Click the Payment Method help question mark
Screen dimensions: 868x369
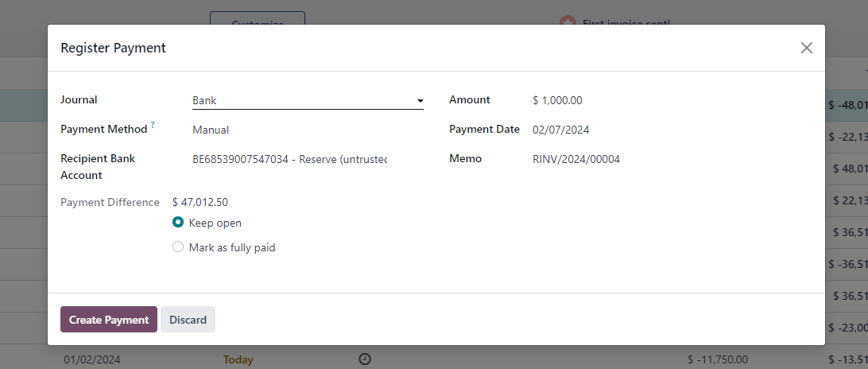pyautogui.click(x=153, y=126)
